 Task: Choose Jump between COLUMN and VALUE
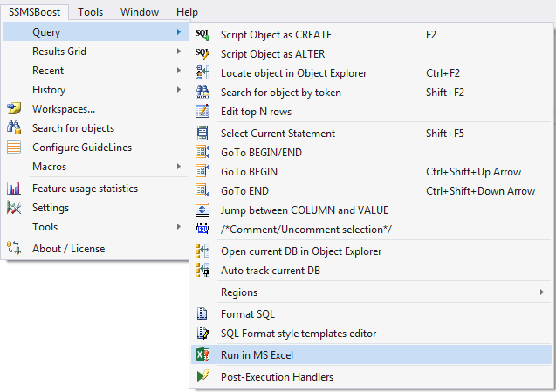click(371, 210)
